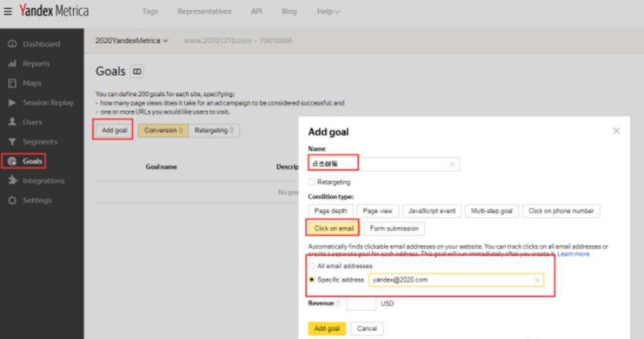Open the help book icon beside Goals

(137, 72)
